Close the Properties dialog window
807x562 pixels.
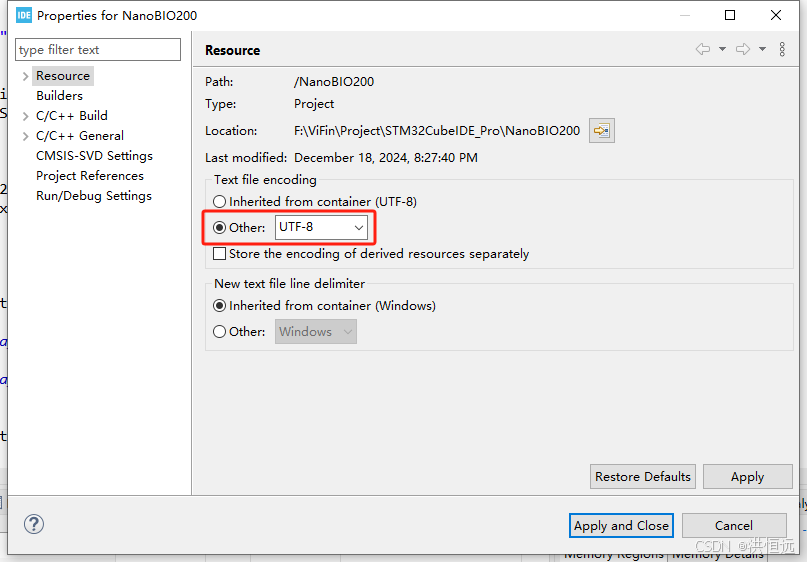(776, 15)
